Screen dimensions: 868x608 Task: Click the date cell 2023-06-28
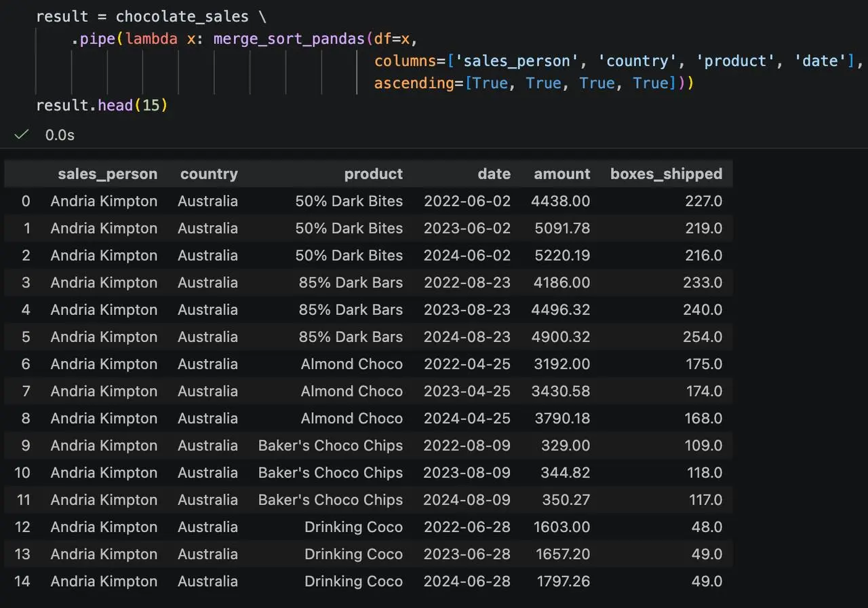(x=467, y=554)
